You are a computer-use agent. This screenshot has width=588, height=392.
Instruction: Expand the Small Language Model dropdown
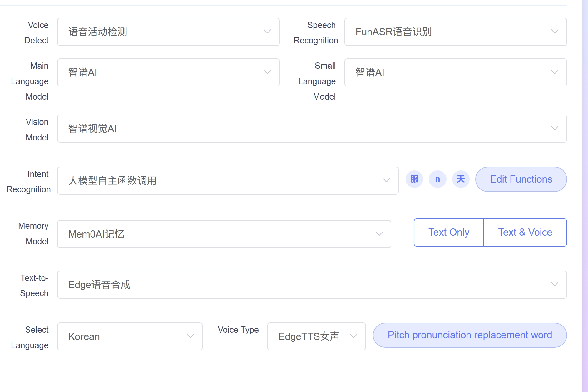click(x=456, y=72)
